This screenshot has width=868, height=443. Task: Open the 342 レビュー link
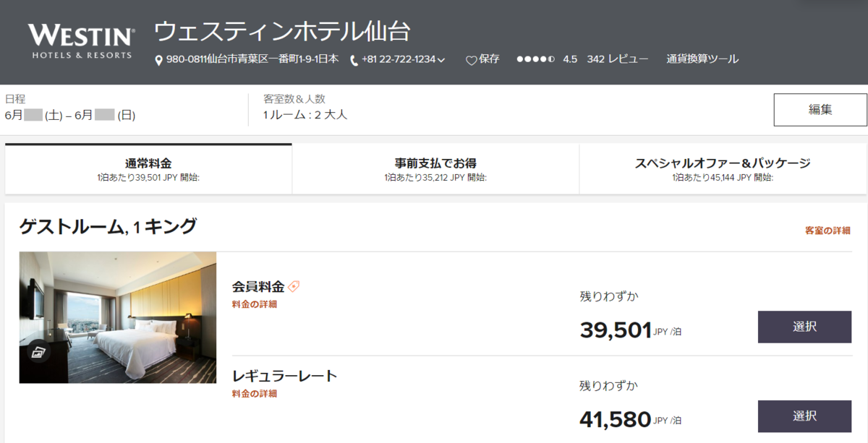point(618,59)
